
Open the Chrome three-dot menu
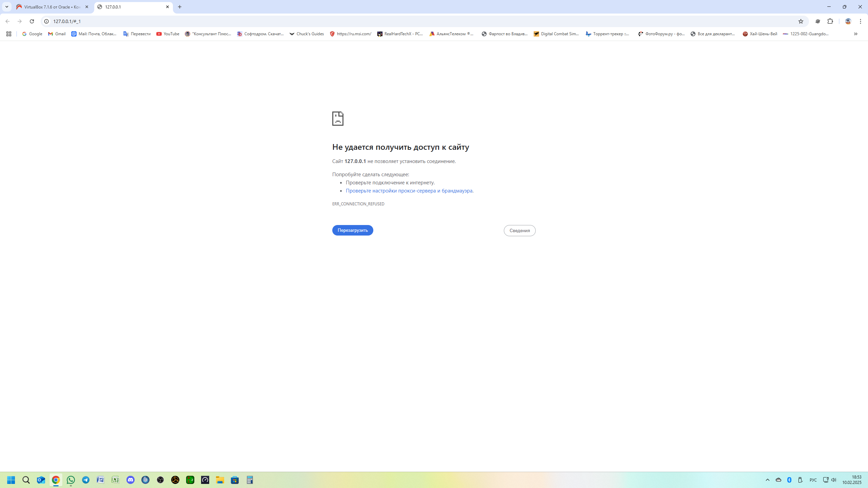tap(861, 21)
